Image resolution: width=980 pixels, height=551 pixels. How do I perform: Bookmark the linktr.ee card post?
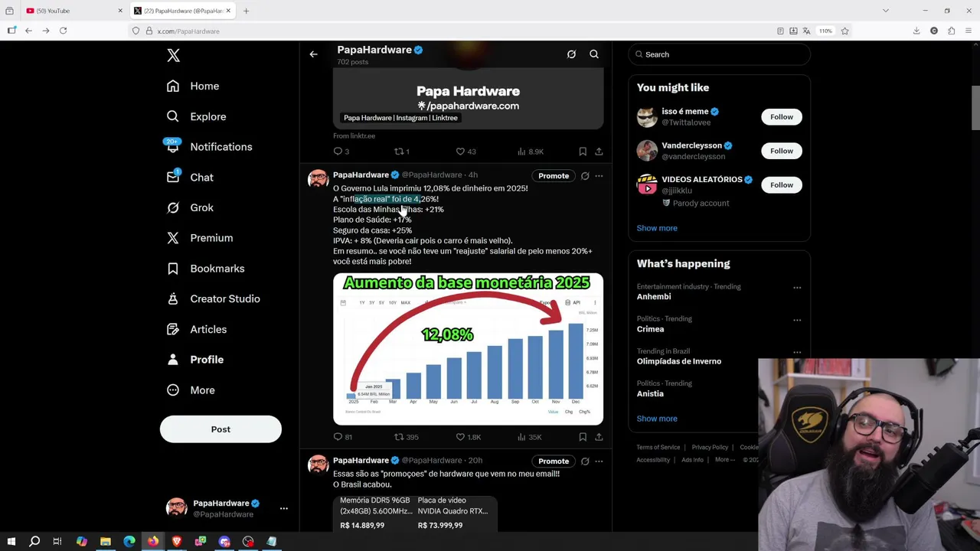pyautogui.click(x=583, y=152)
